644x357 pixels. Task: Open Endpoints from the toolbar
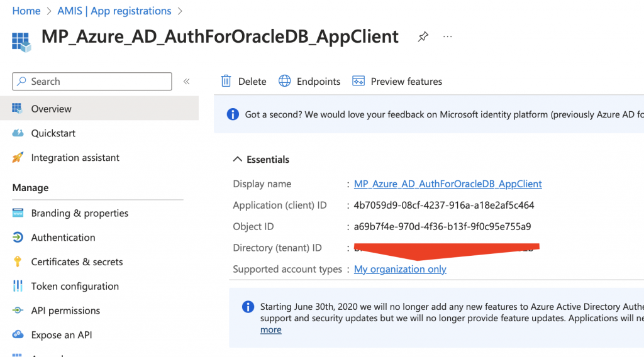309,81
